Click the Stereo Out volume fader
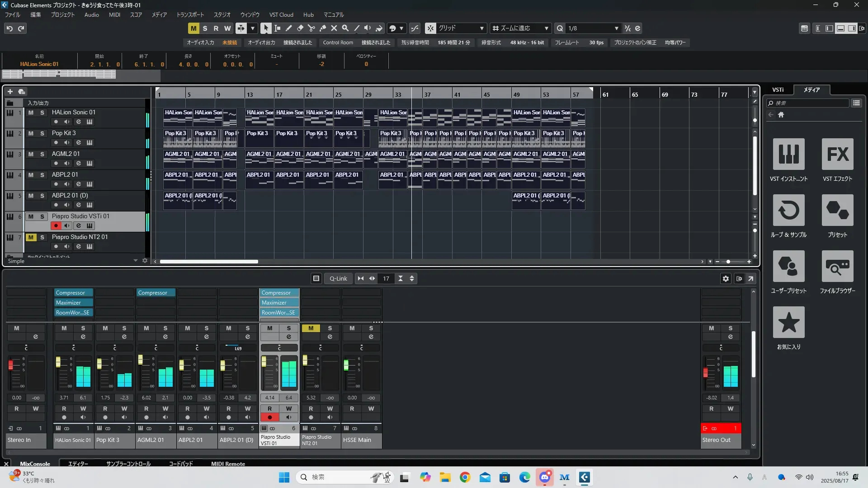Viewport: 868px width, 488px height. click(x=705, y=373)
